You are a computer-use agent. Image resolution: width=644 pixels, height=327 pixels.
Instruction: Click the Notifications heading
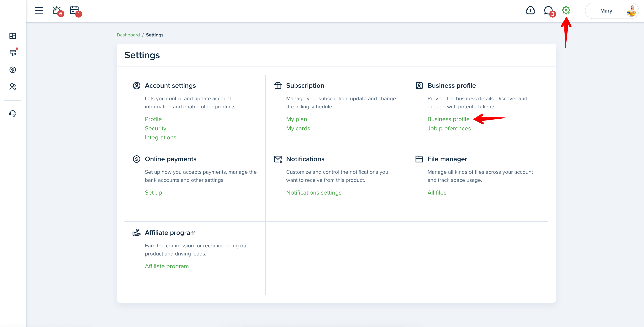click(305, 159)
